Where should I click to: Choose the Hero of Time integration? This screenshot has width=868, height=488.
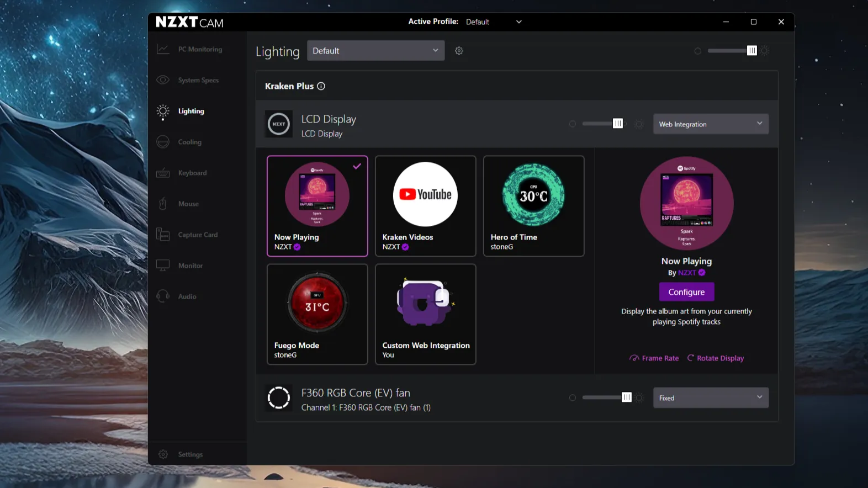point(533,206)
